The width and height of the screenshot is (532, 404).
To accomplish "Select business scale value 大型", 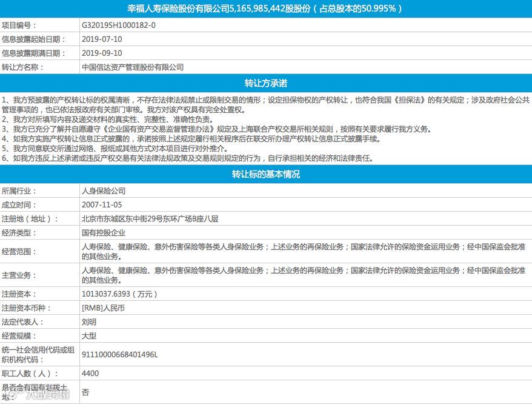I will pyautogui.click(x=89, y=335).
